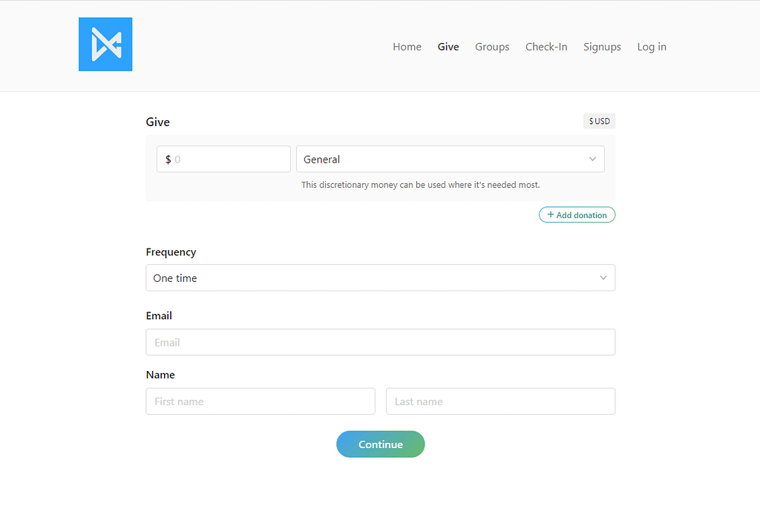Viewport: 760px width, 532px height.
Task: Focus the Last name field
Action: point(500,401)
